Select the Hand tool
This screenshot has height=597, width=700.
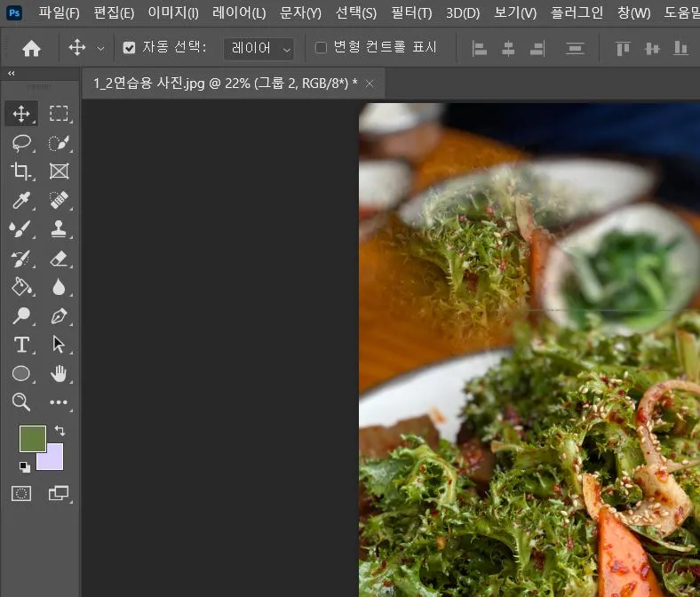pos(59,373)
